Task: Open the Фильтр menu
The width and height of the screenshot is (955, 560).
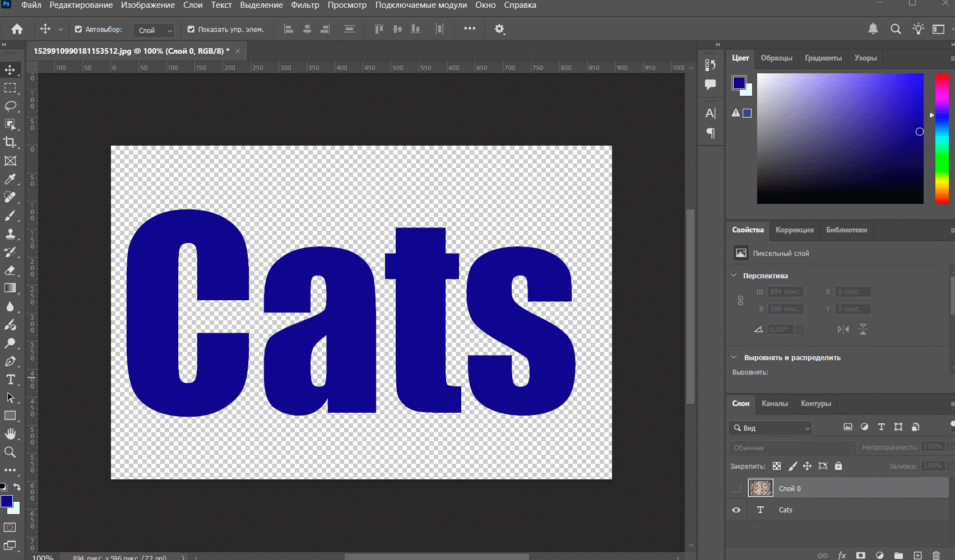Action: [x=305, y=5]
